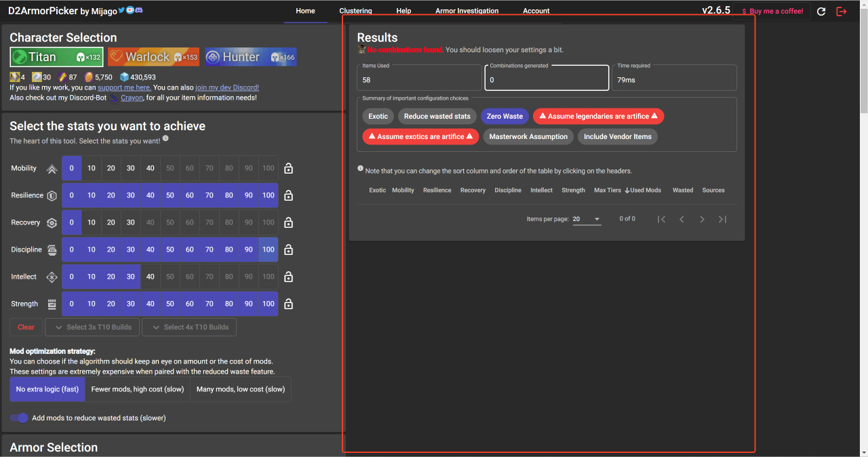Toggle the Strength stat lock icon
Viewport: 868px width, 457px height.
[288, 304]
